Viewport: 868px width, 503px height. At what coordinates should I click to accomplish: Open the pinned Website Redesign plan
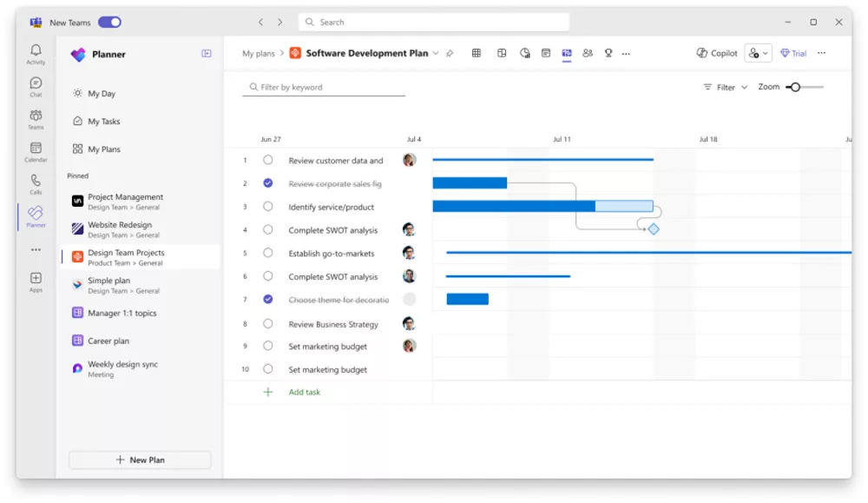(x=140, y=229)
